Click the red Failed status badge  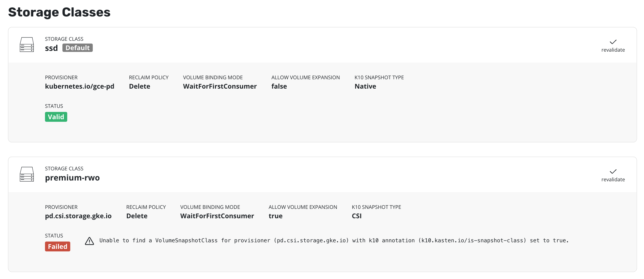[x=57, y=247]
